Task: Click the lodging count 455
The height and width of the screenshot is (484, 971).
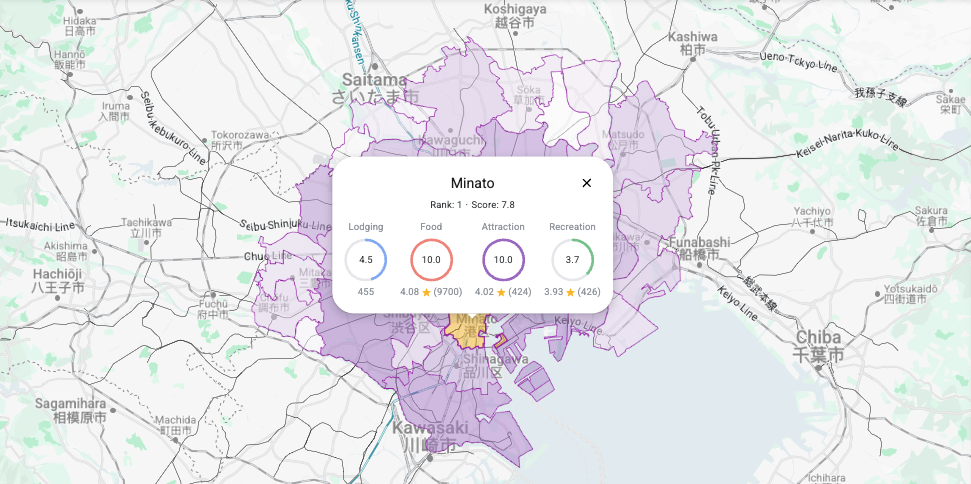Action: (366, 292)
